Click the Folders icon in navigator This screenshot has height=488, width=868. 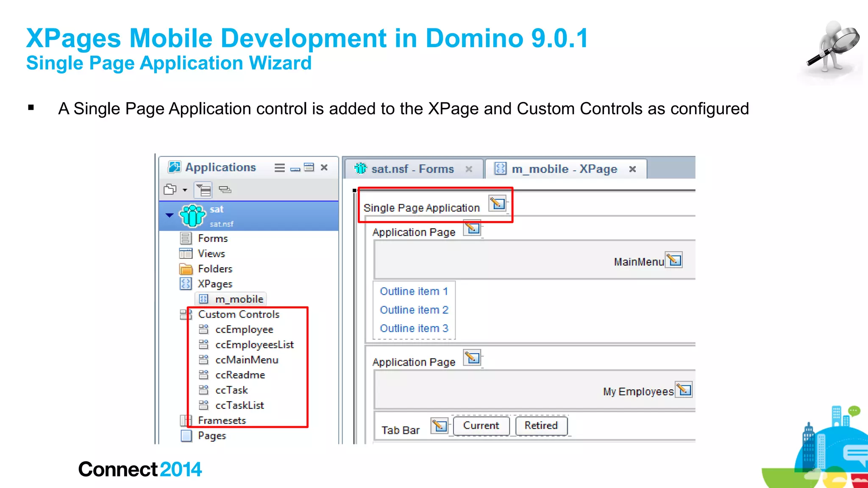coord(186,269)
